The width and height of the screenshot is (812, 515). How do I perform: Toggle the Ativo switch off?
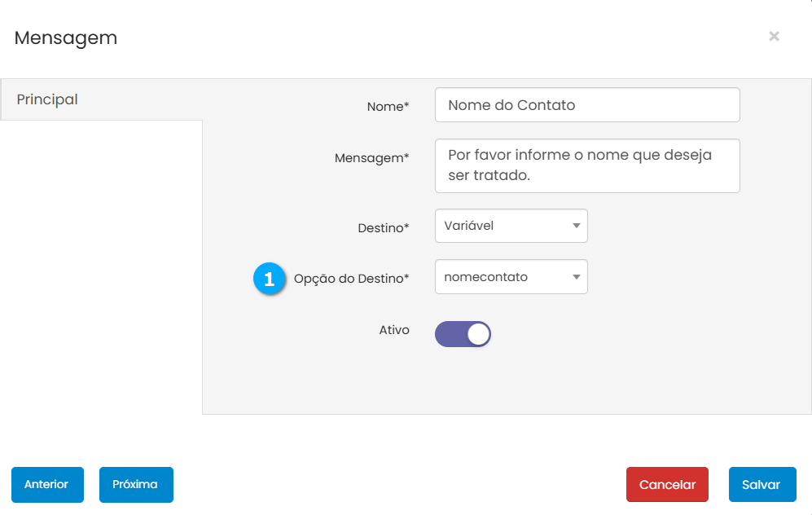tap(463, 334)
